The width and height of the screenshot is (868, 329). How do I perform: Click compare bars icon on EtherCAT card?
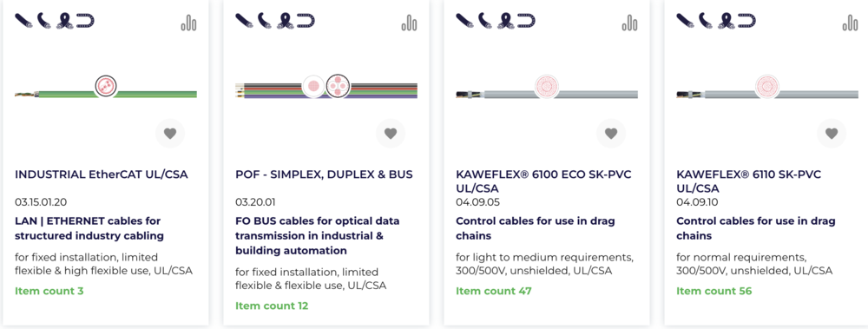point(188,23)
